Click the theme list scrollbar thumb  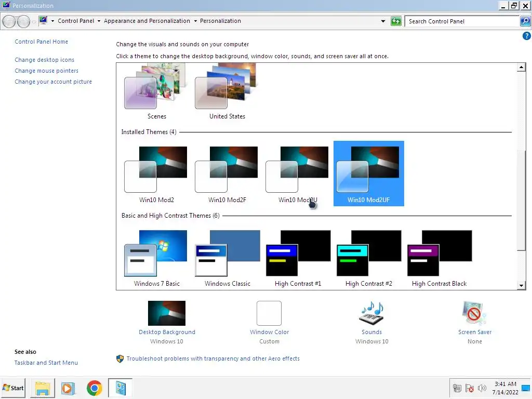(x=521, y=200)
